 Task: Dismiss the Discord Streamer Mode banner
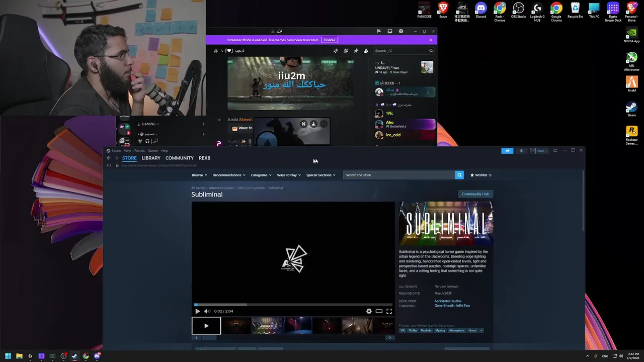[x=431, y=40]
